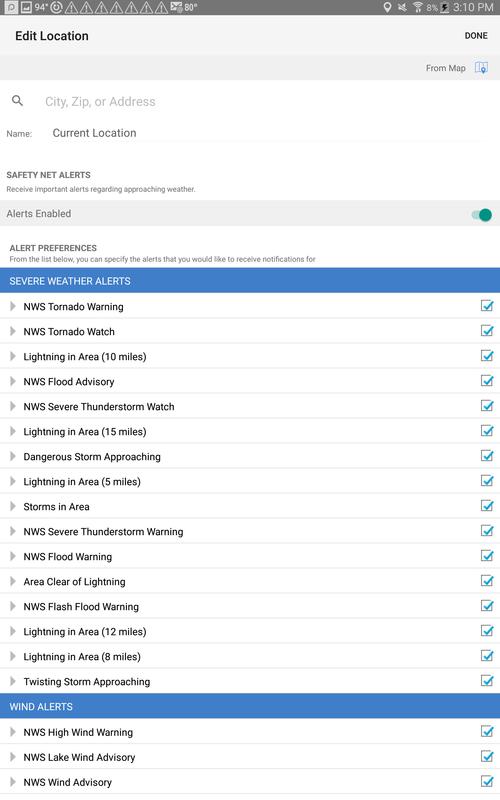Screen dimensions: 500x800
Task: Tap DONE to save the location
Action: [x=476, y=36]
